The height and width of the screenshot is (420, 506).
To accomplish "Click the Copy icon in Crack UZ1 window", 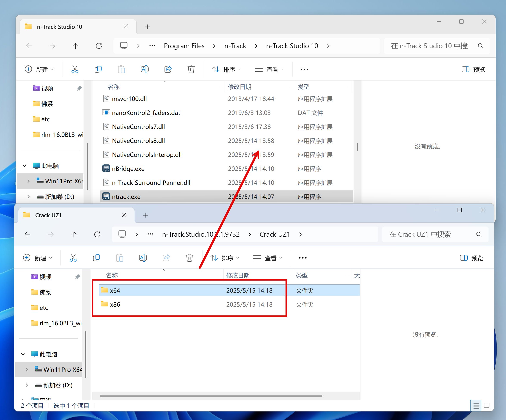I will point(96,258).
